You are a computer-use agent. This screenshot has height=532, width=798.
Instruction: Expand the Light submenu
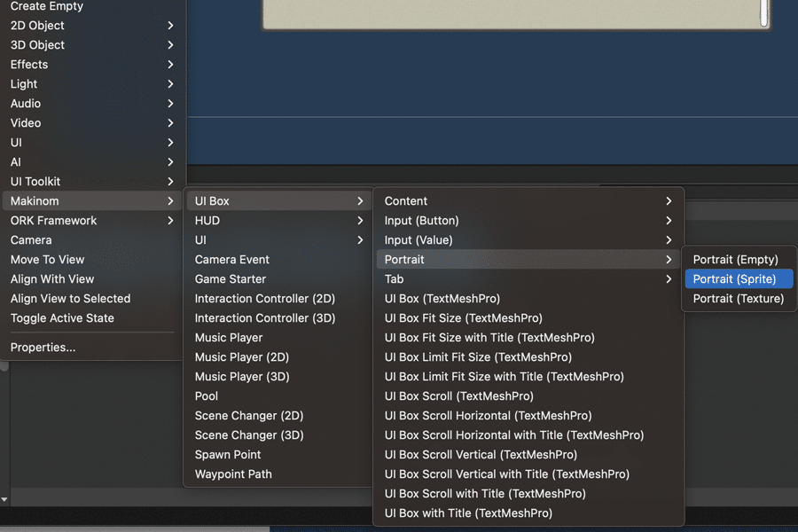[91, 84]
